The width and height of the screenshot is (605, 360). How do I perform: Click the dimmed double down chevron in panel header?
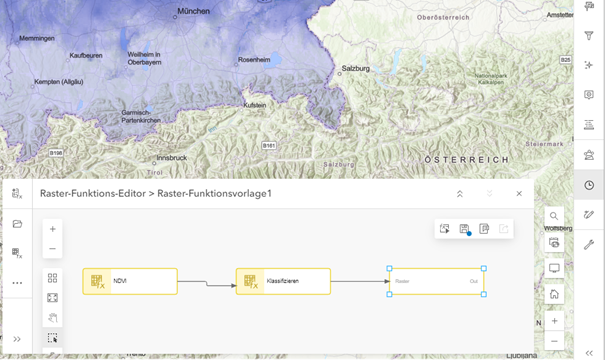click(489, 194)
